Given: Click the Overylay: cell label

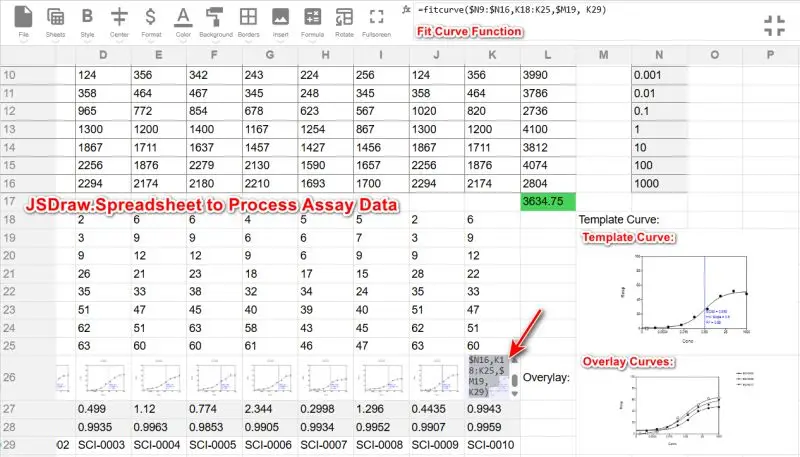Looking at the screenshot, I should pyautogui.click(x=546, y=378).
